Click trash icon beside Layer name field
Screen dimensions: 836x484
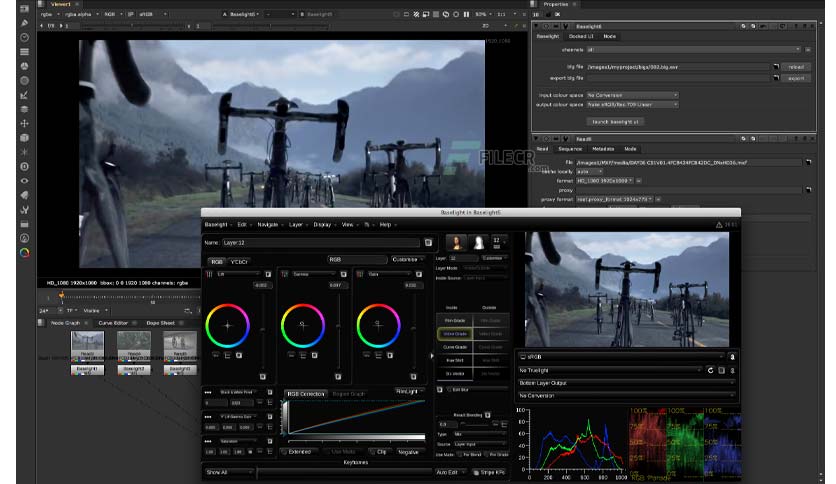pos(428,243)
